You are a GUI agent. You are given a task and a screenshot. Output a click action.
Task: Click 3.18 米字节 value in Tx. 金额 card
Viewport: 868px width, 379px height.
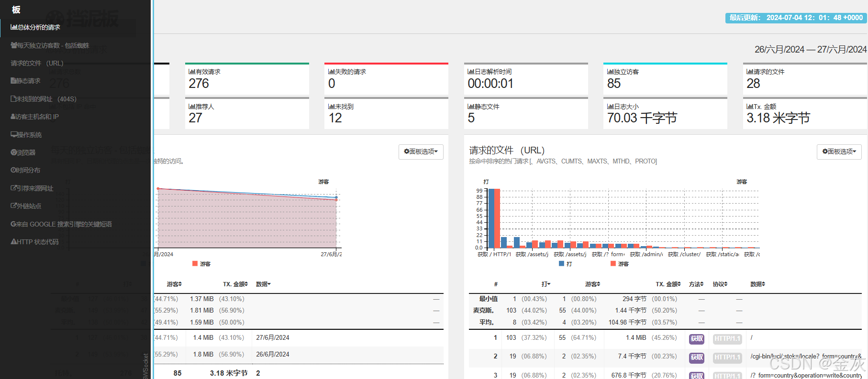click(x=778, y=118)
